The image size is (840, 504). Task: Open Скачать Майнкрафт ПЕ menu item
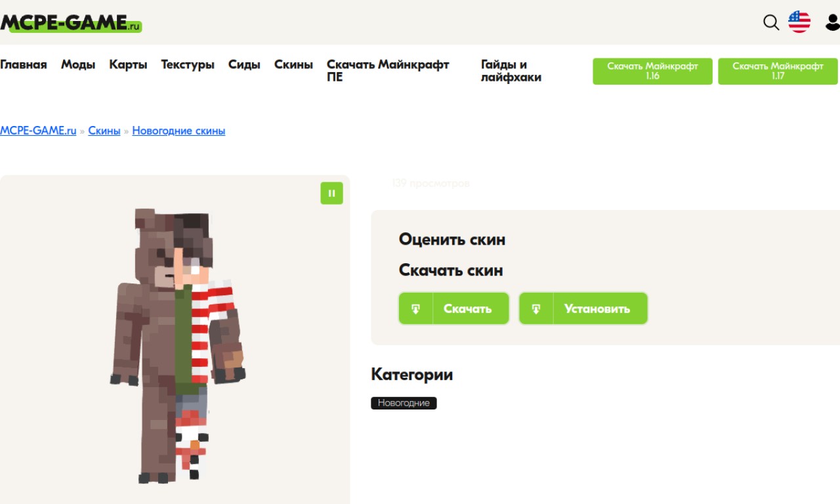coord(388,71)
